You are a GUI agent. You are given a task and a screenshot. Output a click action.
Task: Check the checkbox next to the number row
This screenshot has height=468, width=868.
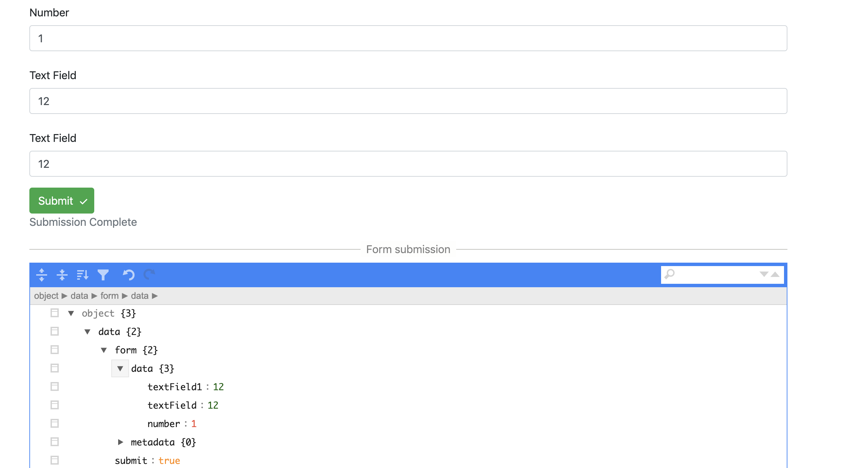(x=54, y=423)
